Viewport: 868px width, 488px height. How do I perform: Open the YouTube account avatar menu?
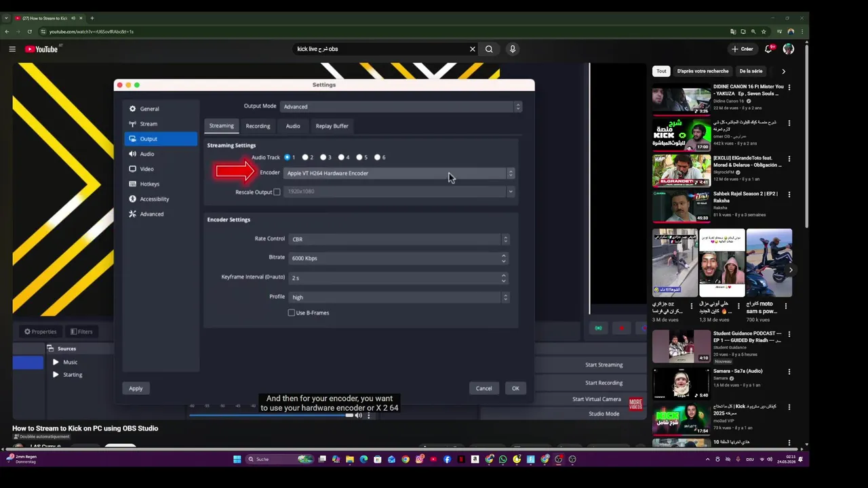pyautogui.click(x=788, y=49)
